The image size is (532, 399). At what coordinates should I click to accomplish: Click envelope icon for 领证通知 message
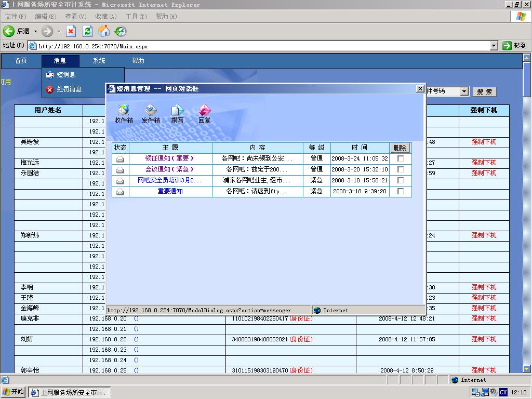[x=120, y=159]
